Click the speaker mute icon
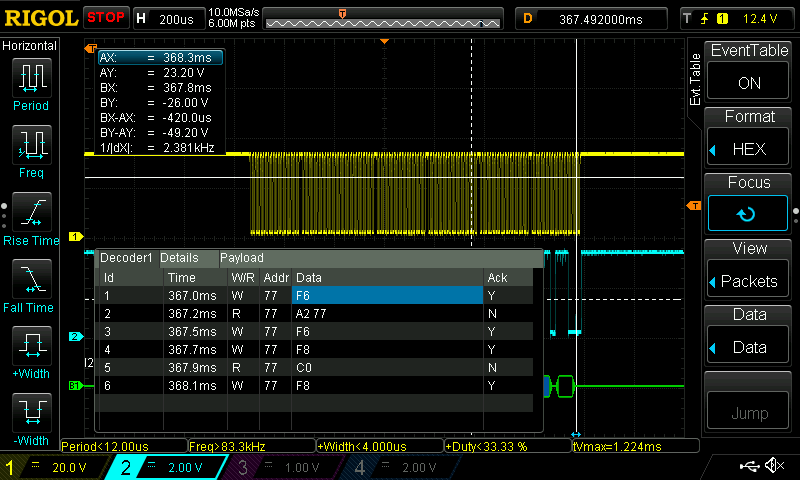Screen dimensions: 800x480 tap(773, 466)
